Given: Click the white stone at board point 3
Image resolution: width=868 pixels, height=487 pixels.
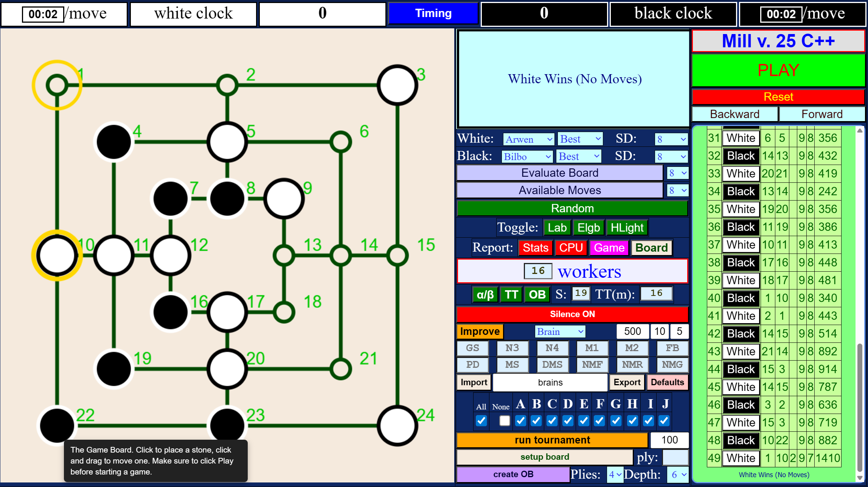Looking at the screenshot, I should (397, 85).
